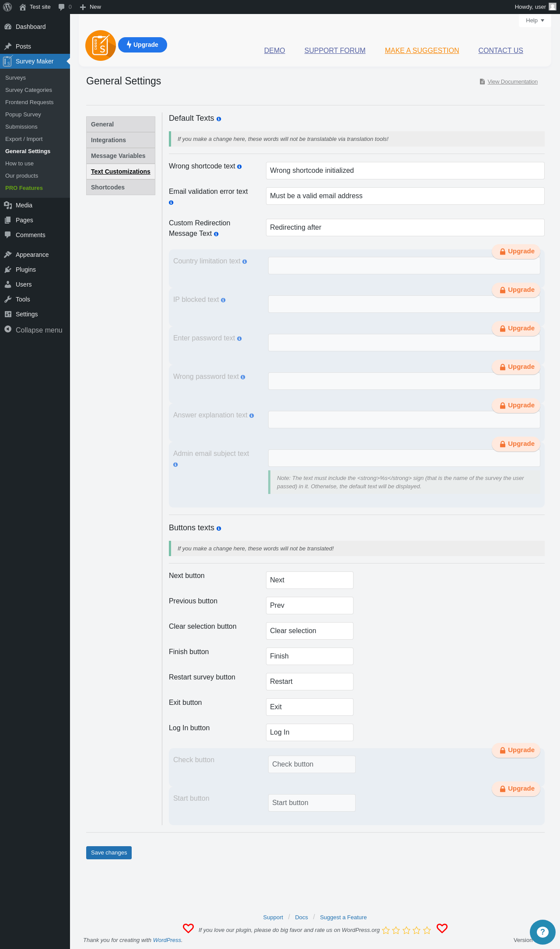Screen dimensions: 560x949
Task: Click the blue help question mark bubble
Action: [x=542, y=932]
